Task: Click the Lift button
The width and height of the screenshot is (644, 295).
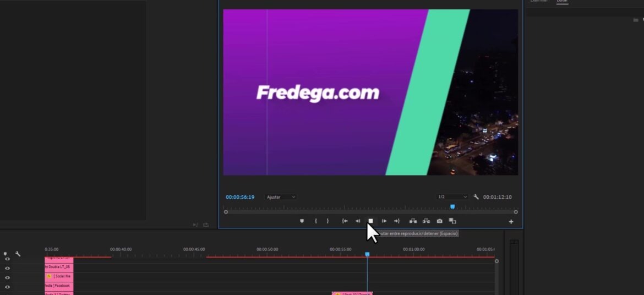Action: point(413,221)
